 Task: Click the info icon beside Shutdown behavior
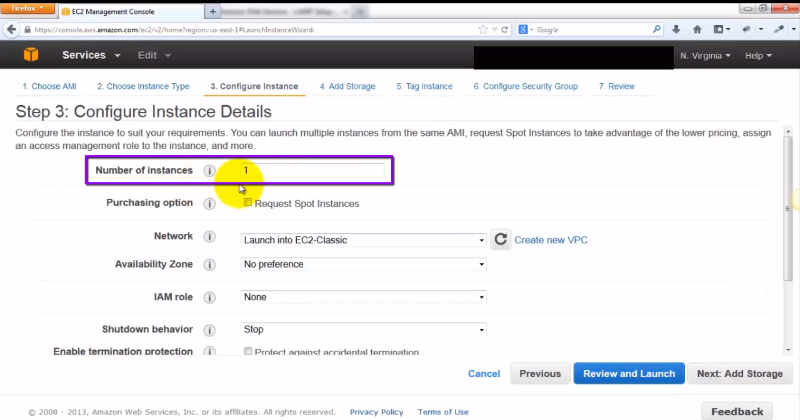click(209, 330)
